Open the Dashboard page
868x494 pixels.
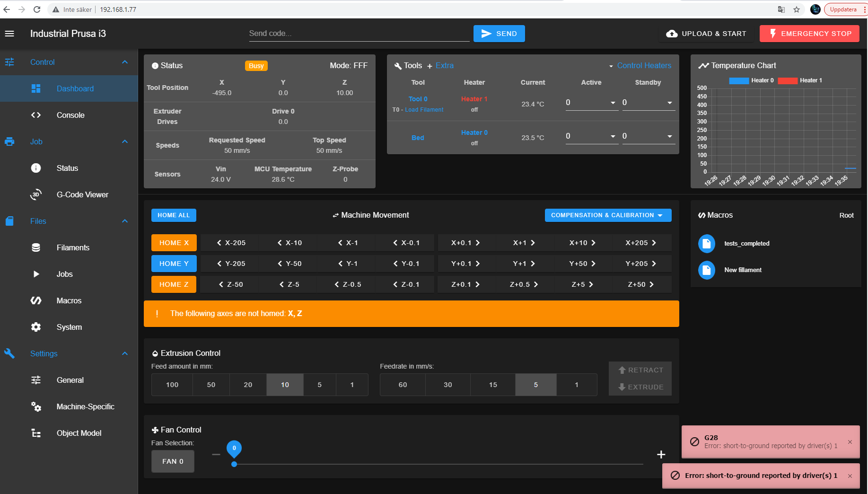(x=69, y=88)
